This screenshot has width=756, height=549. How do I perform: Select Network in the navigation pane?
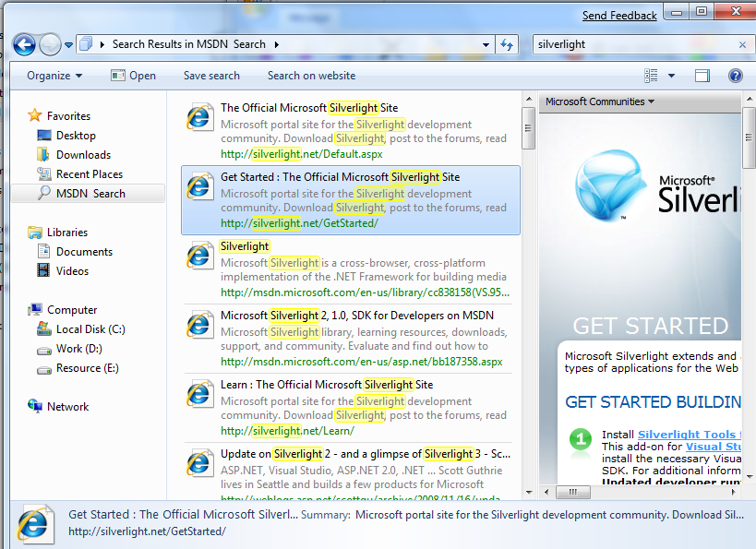tap(67, 407)
